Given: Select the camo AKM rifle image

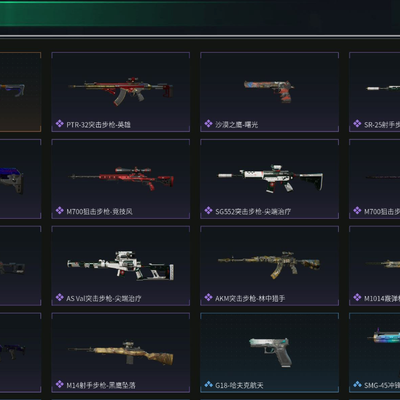Looking at the screenshot, I should [269, 265].
